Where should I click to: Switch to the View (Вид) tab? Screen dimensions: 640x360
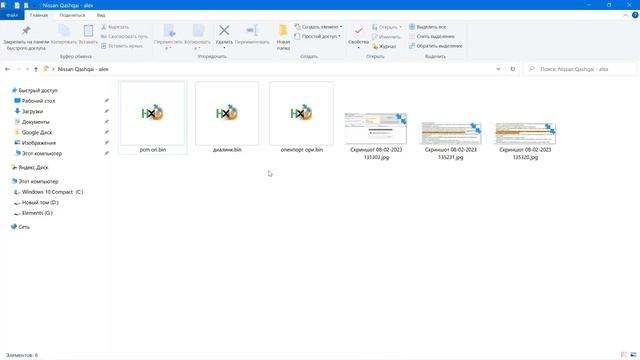(101, 15)
